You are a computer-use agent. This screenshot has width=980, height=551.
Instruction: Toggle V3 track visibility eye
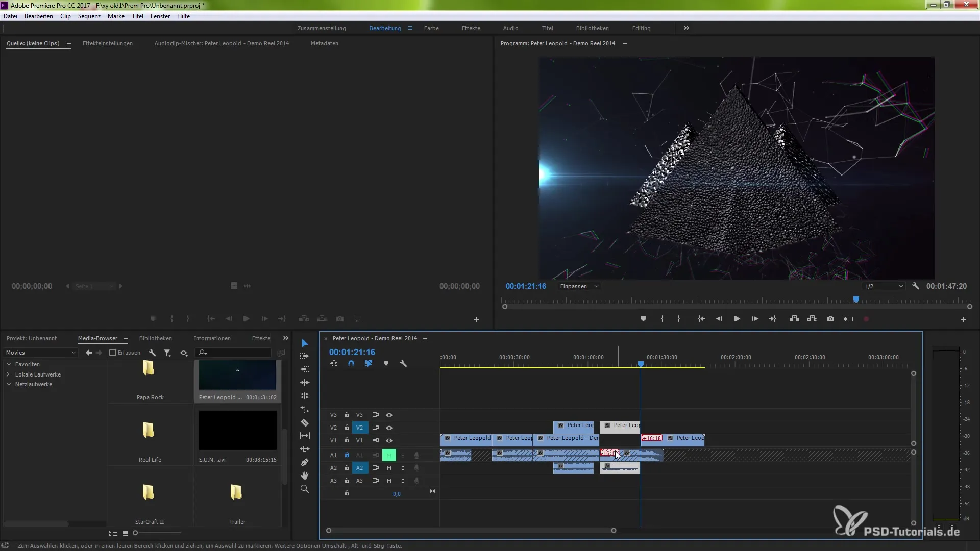coord(389,415)
